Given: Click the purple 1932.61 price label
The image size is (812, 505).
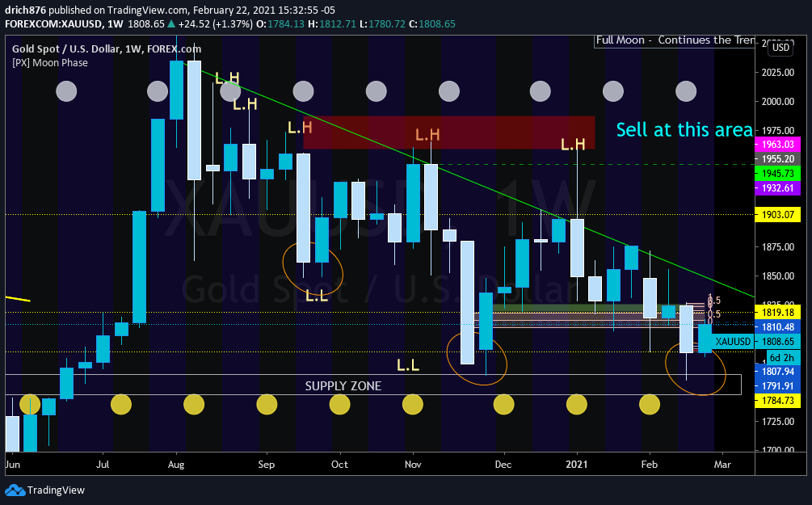Looking at the screenshot, I should tap(777, 188).
